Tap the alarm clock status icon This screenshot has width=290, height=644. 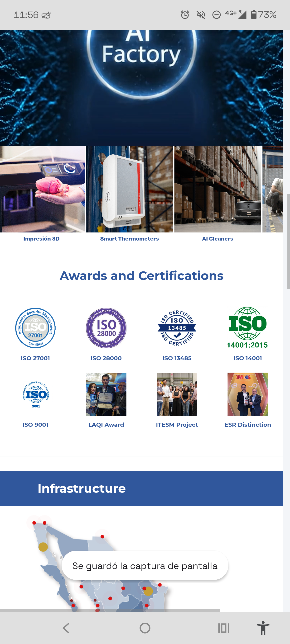[x=185, y=15]
